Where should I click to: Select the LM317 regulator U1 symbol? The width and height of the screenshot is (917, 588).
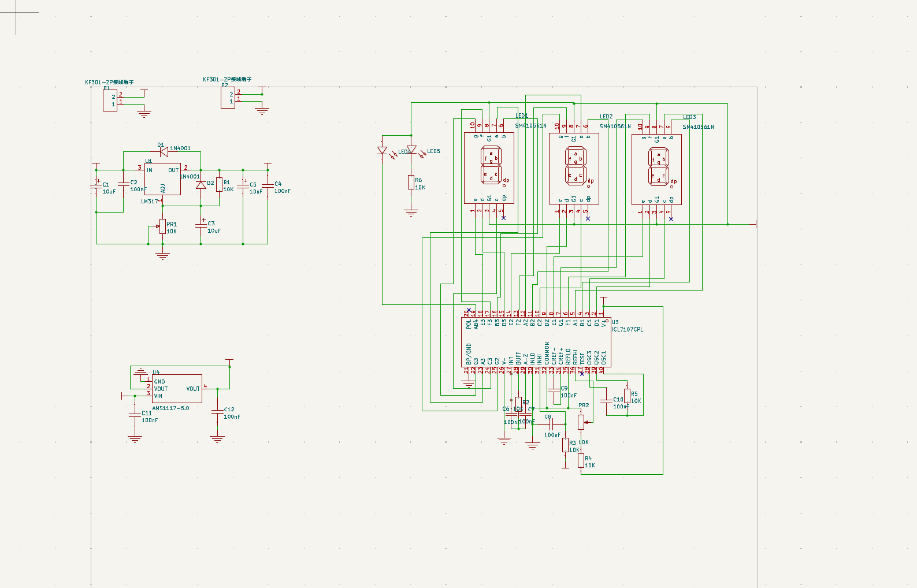pyautogui.click(x=162, y=178)
